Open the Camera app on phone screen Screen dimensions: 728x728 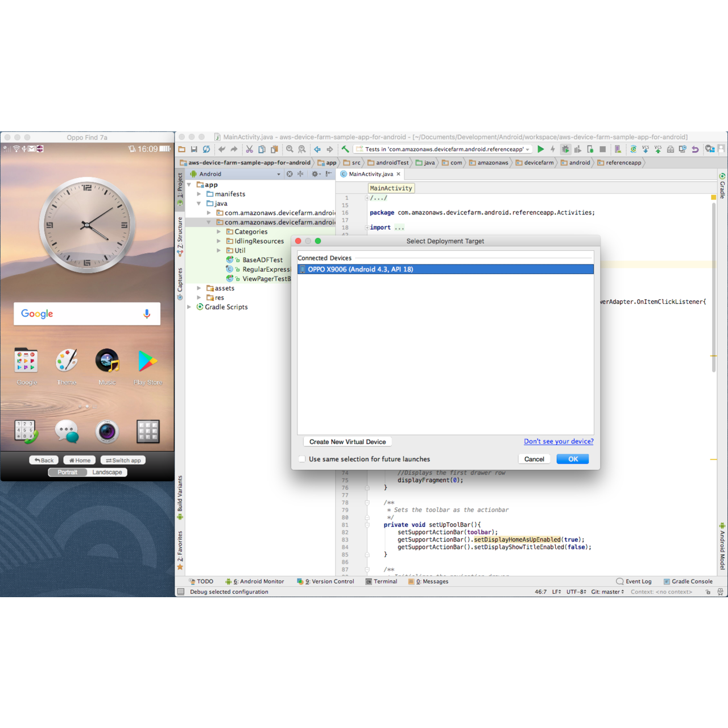[x=107, y=432]
